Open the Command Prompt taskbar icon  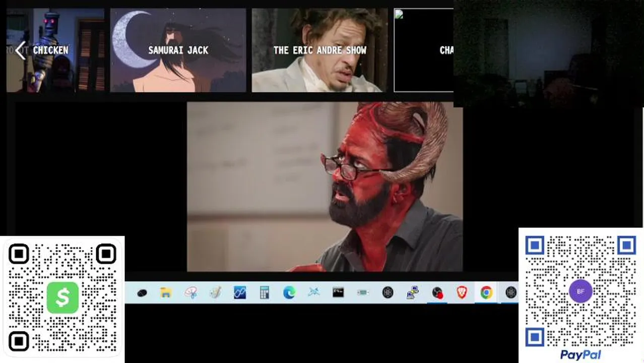pyautogui.click(x=338, y=292)
